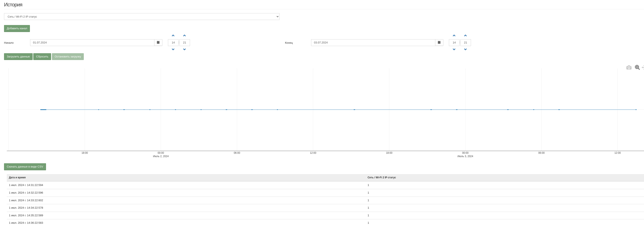Select the start hour input field
Image resolution: width=644 pixels, height=225 pixels.
point(173,42)
